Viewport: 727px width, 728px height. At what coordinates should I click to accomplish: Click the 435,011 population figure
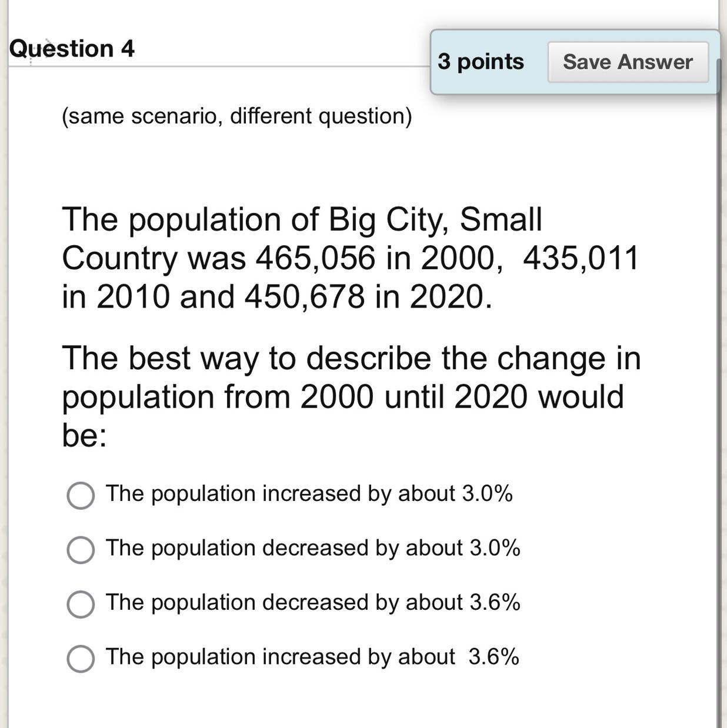581,258
